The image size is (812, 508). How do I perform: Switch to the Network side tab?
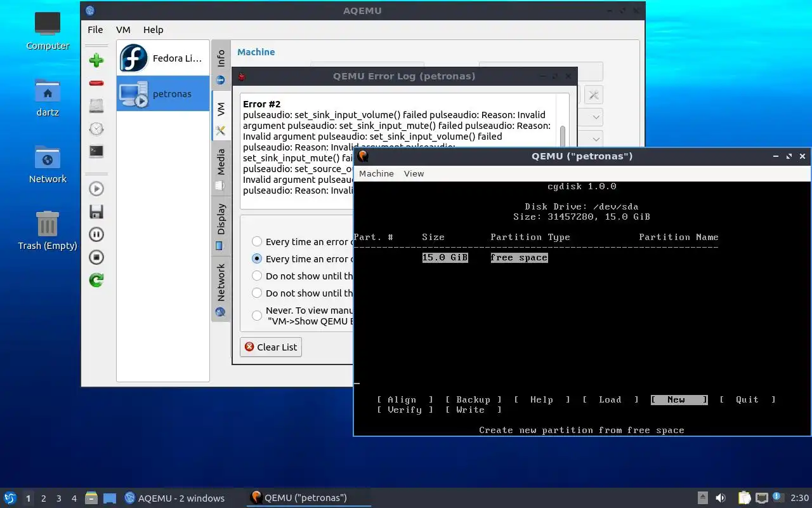(x=221, y=289)
